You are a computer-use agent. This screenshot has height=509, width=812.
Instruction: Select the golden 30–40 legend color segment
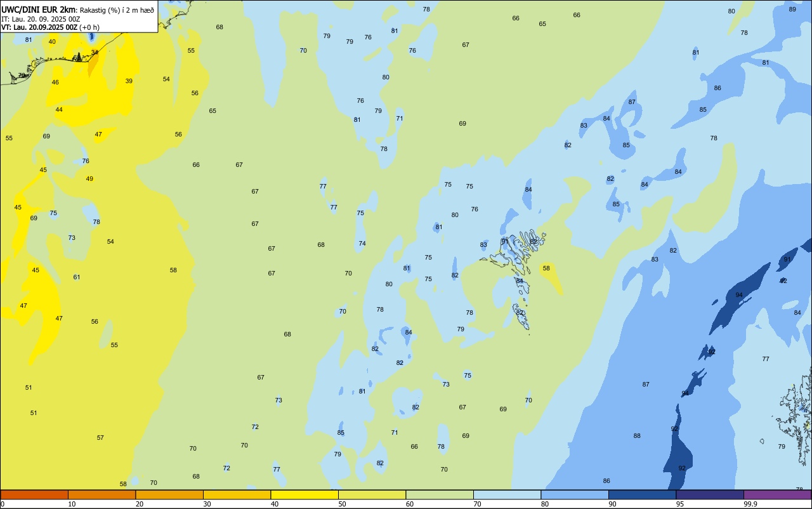click(x=237, y=494)
